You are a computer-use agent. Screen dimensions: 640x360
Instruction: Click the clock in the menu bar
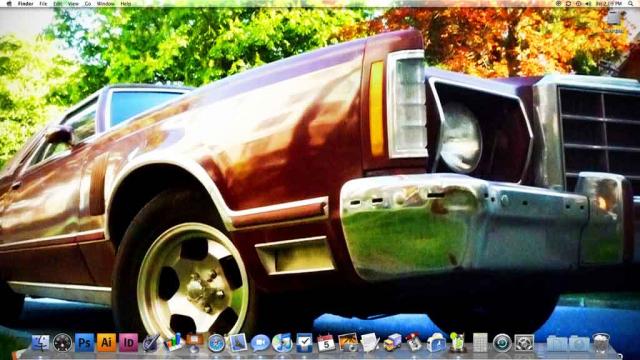point(609,3)
